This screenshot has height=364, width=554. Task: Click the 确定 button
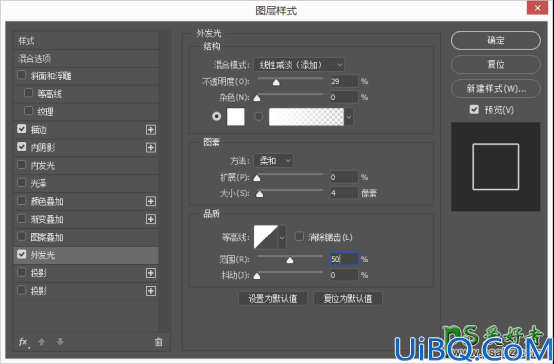coord(496,40)
